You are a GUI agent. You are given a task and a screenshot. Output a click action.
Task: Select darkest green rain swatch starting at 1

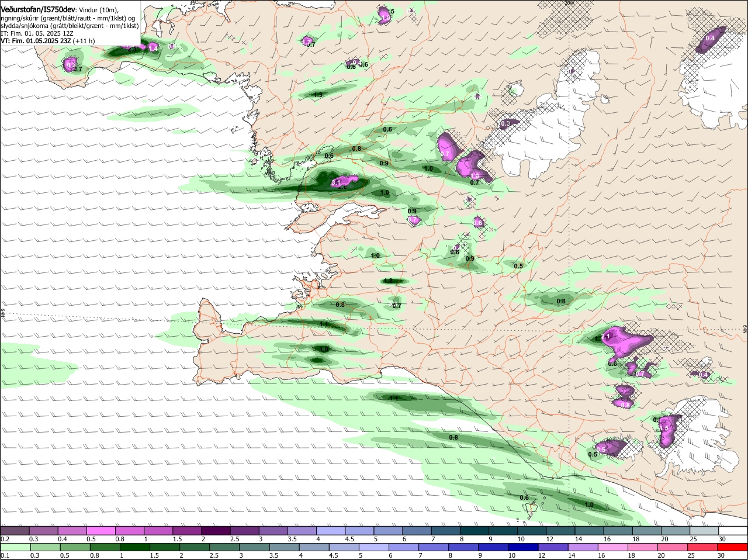[x=135, y=547]
